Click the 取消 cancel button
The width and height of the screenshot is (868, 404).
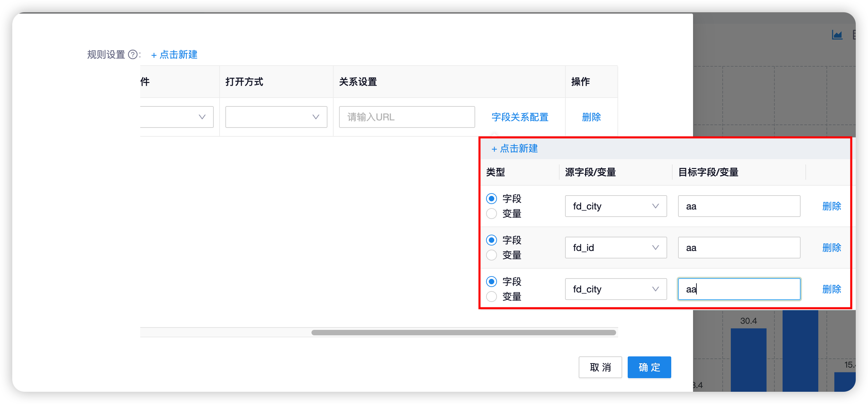coord(600,367)
